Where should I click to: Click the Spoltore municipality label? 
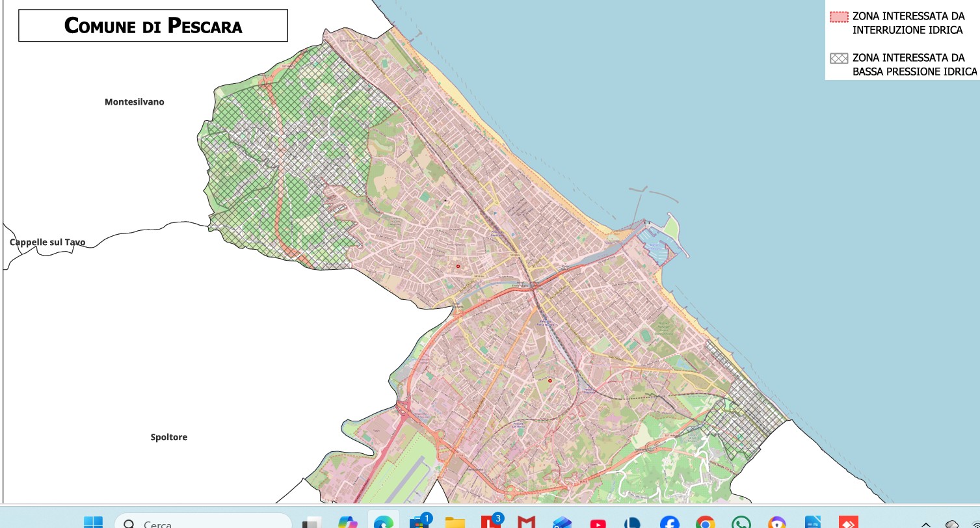point(169,437)
